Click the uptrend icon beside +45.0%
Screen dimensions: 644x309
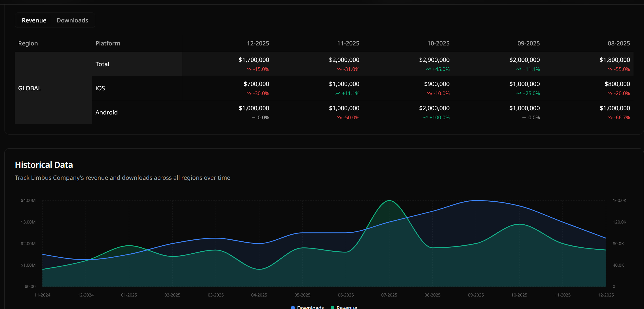click(x=428, y=69)
